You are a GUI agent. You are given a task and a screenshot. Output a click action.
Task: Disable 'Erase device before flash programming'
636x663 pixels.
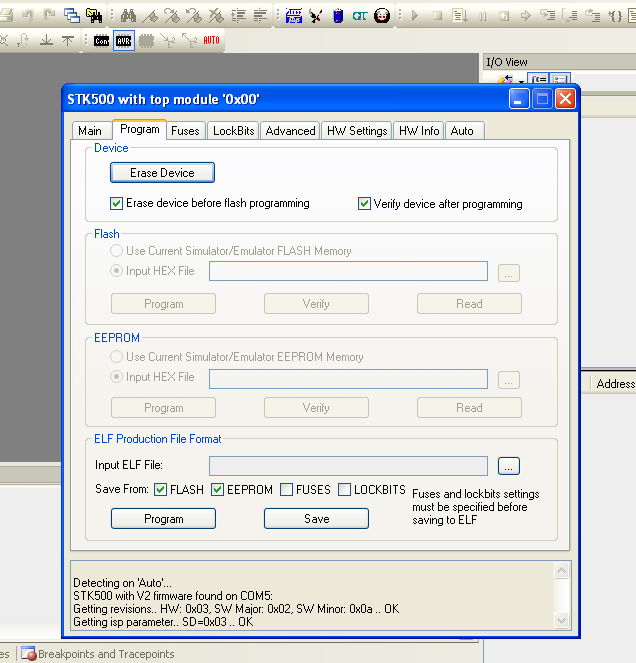click(117, 203)
